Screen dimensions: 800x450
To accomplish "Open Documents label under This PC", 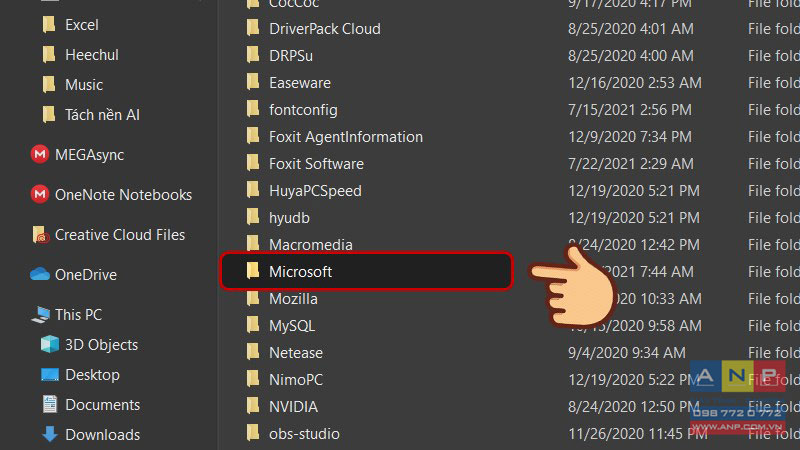I will point(103,405).
